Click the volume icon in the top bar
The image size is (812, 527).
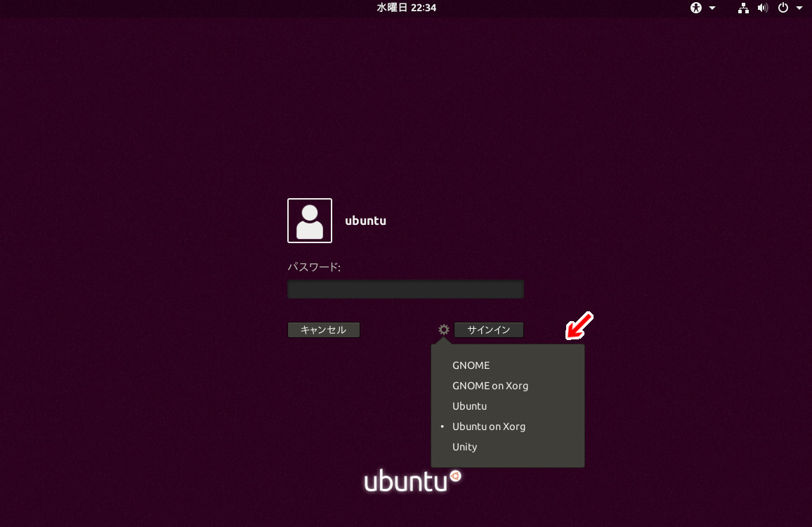coord(762,8)
